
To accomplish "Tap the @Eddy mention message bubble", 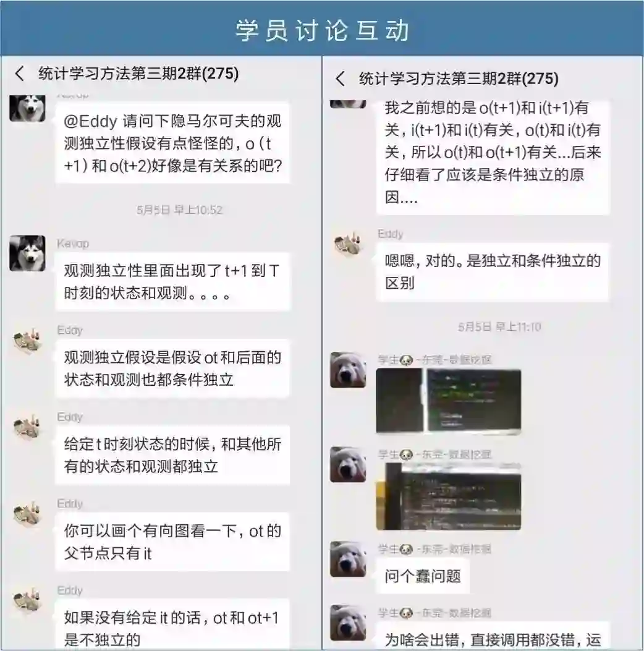I will tap(172, 143).
